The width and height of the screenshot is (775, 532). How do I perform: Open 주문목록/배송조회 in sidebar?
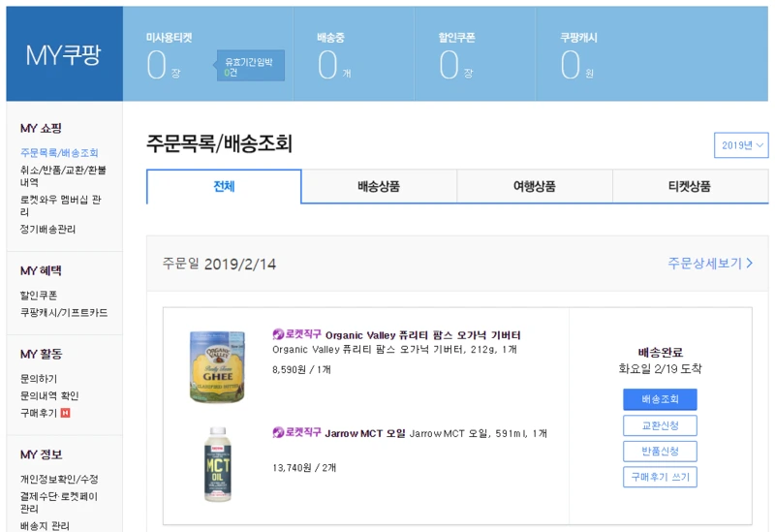pos(59,153)
